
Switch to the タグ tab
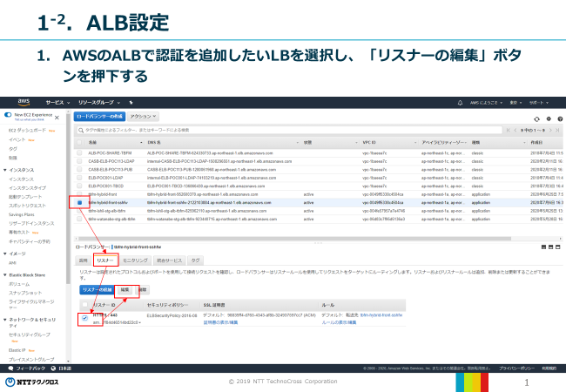pyautogui.click(x=195, y=260)
